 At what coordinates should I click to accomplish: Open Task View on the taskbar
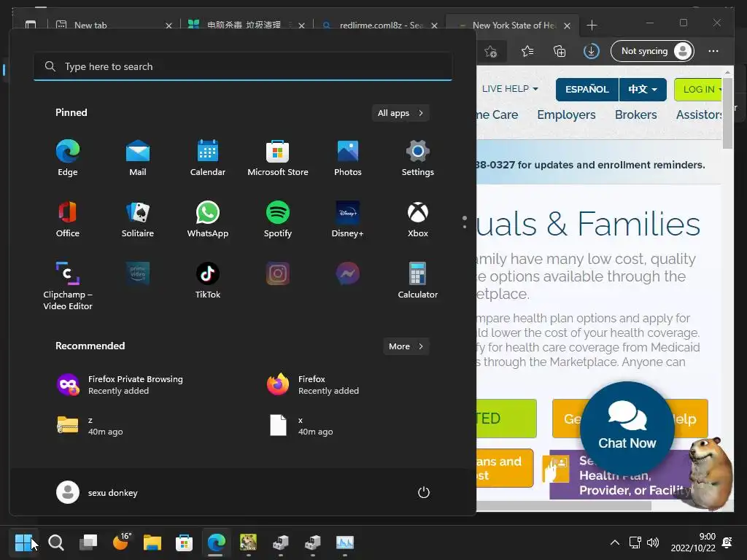[88, 542]
